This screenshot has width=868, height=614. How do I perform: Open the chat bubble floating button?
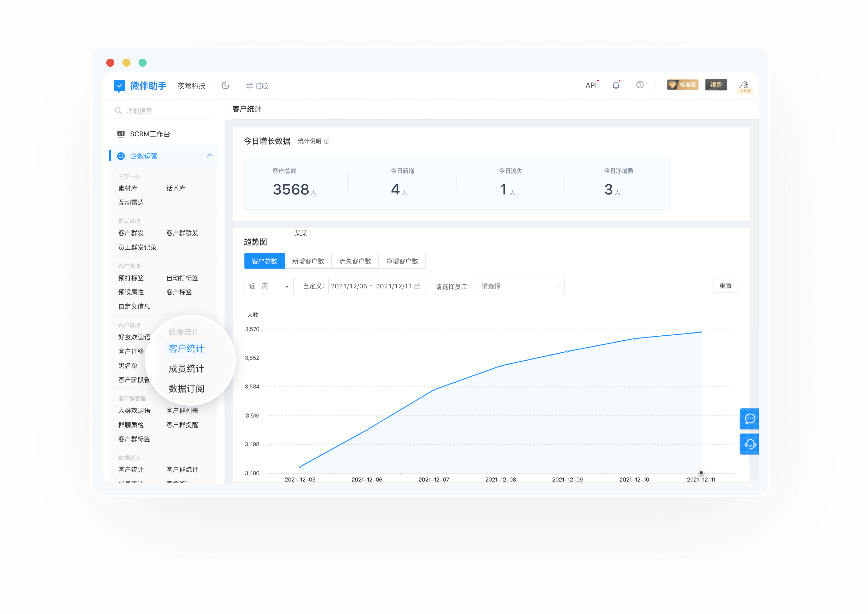749,419
